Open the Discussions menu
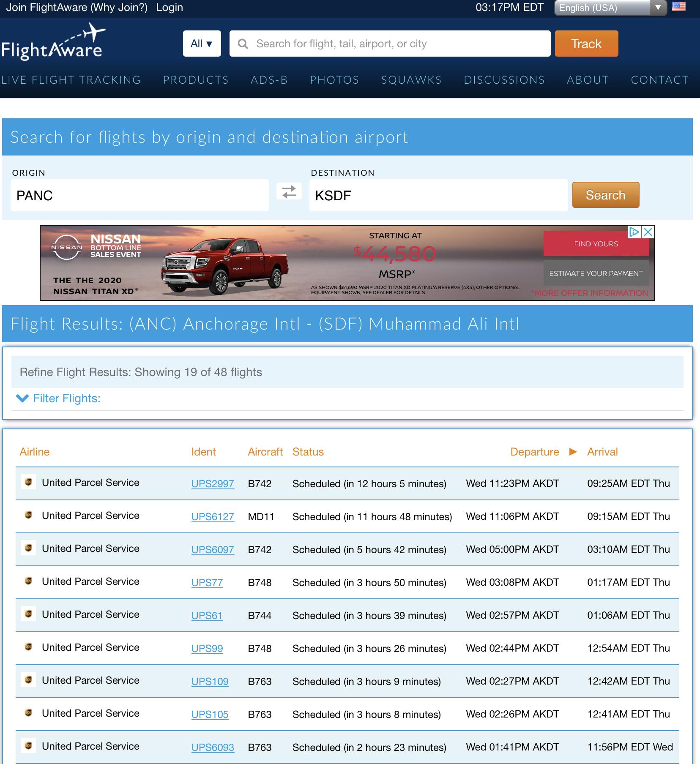Viewport: 700px width, 764px height. pos(504,80)
